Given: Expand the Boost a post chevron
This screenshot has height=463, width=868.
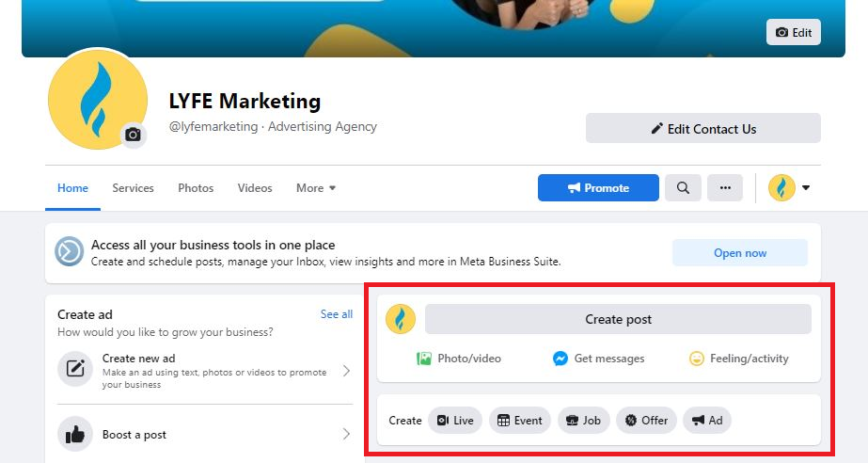Looking at the screenshot, I should click(x=345, y=435).
